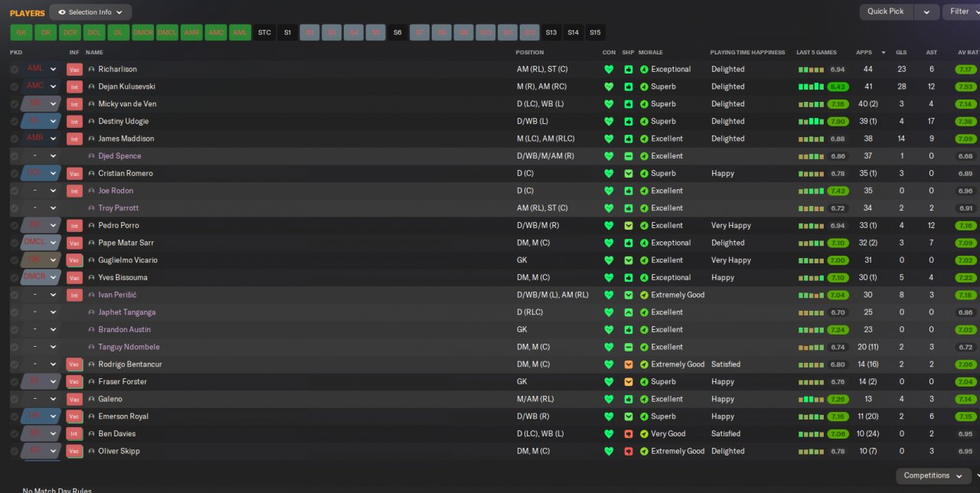Screen dimensions: 980x493
Task: Click the Filter button
Action: [x=961, y=12]
